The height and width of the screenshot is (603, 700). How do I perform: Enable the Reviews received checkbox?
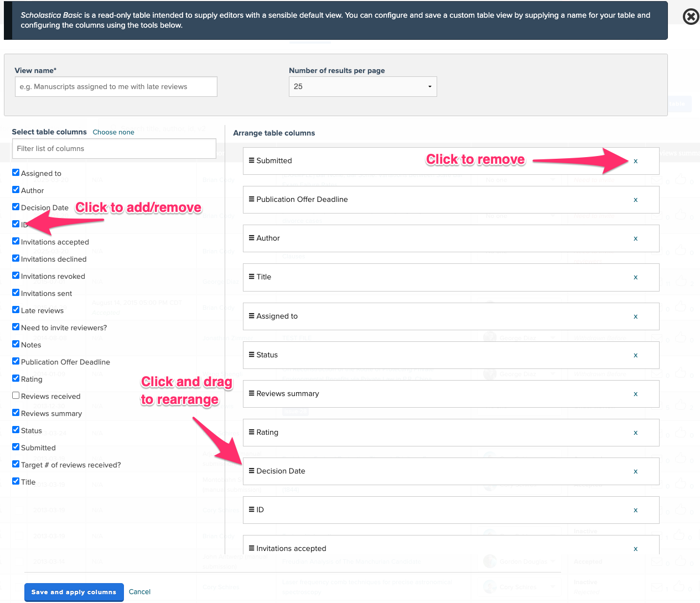(x=16, y=396)
